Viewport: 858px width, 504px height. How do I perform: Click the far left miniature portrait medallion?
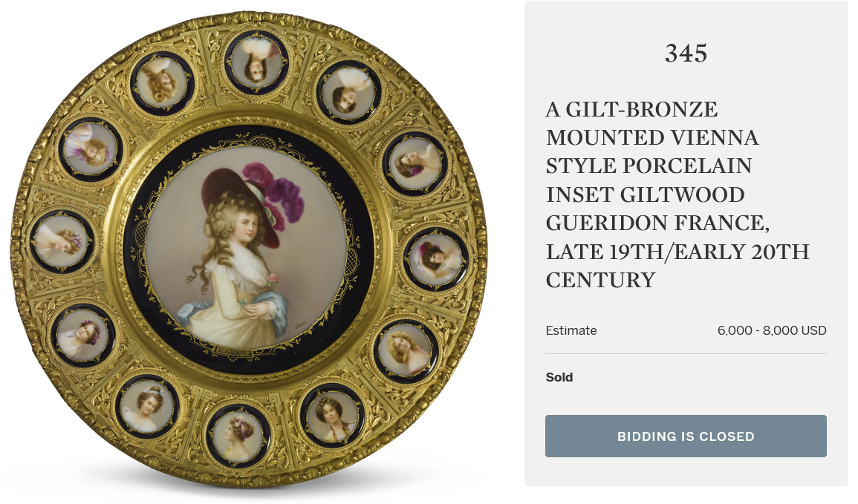click(x=62, y=241)
